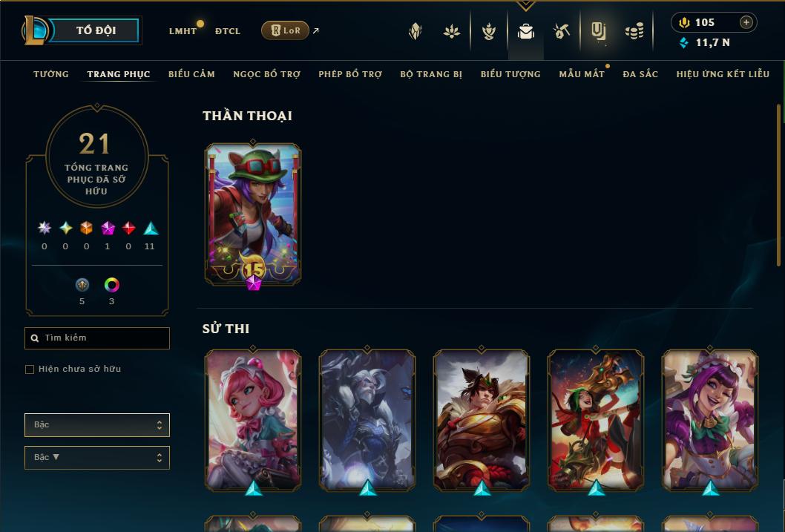This screenshot has width=785, height=532.
Task: Open the Đa Sắc tab
Action: pos(640,74)
